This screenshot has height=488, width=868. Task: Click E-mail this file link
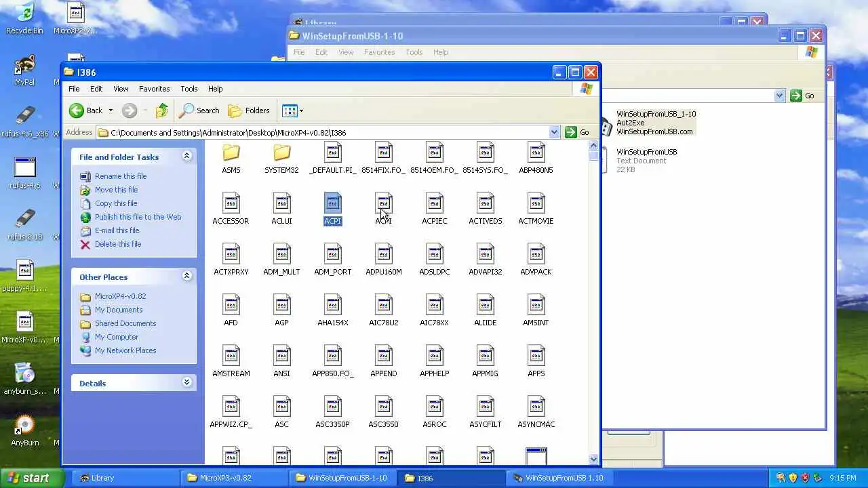point(117,230)
